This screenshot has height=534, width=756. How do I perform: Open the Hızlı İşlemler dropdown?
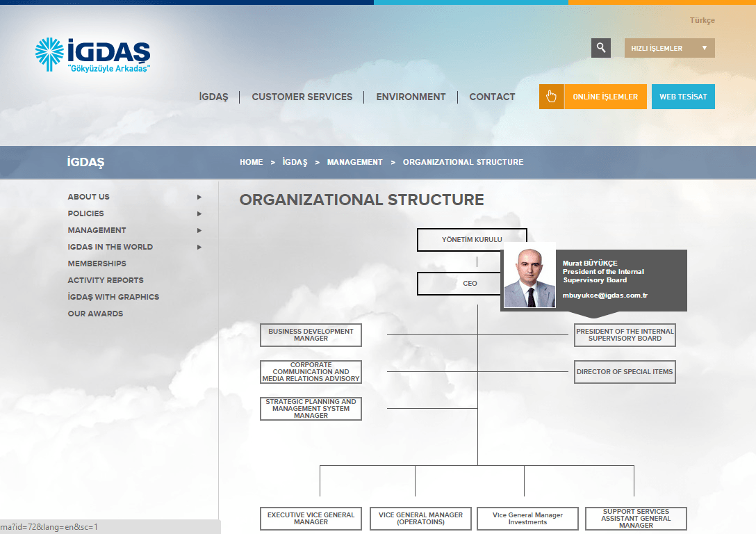(669, 48)
